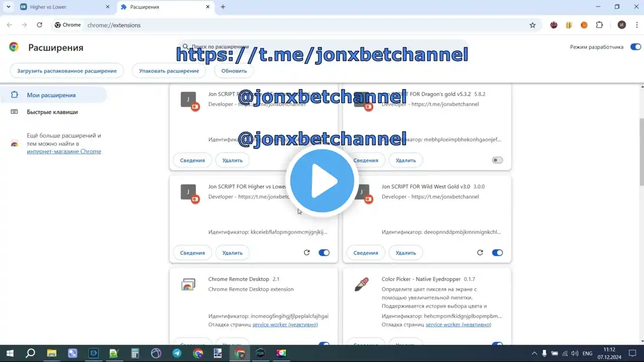
Task: Toggle Режим разработчика switch
Action: pos(635,47)
